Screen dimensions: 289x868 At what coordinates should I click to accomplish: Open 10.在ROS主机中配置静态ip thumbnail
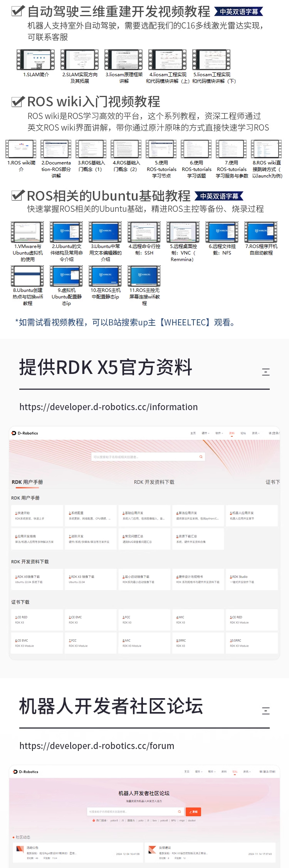pyautogui.click(x=105, y=276)
